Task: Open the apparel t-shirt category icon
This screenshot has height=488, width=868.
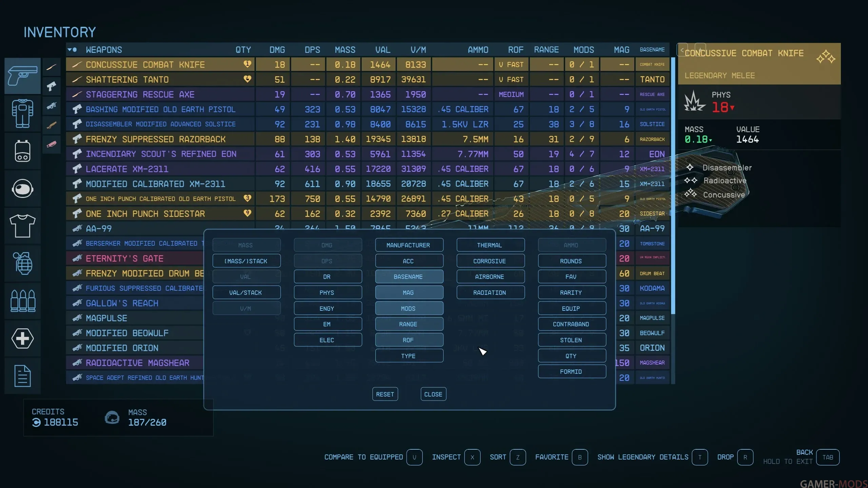Action: pyautogui.click(x=22, y=226)
